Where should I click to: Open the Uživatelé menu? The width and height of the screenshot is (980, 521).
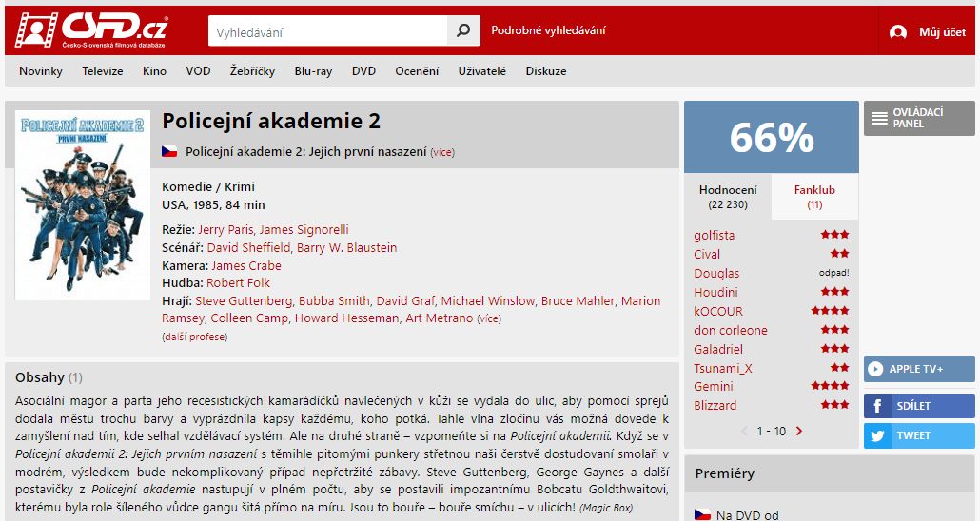pyautogui.click(x=481, y=71)
